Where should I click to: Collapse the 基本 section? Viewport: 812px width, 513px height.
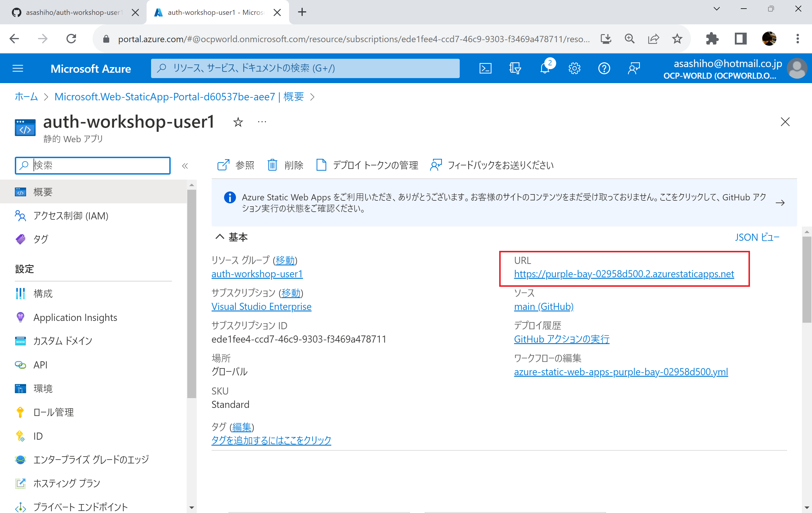(220, 237)
